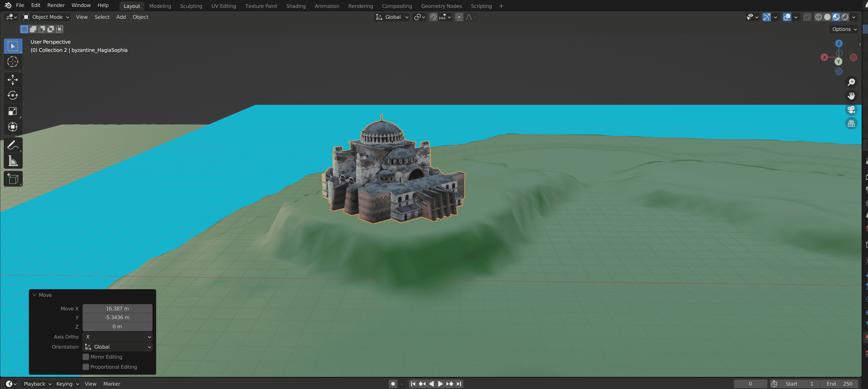Switch to Geometry Nodes workspace tab
Image resolution: width=868 pixels, height=389 pixels.
(x=441, y=6)
